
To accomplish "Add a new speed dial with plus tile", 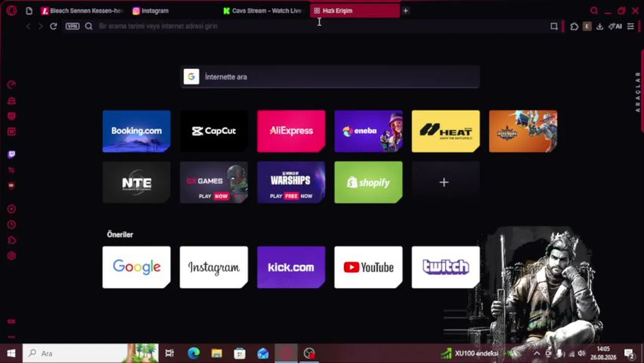I will point(446,182).
